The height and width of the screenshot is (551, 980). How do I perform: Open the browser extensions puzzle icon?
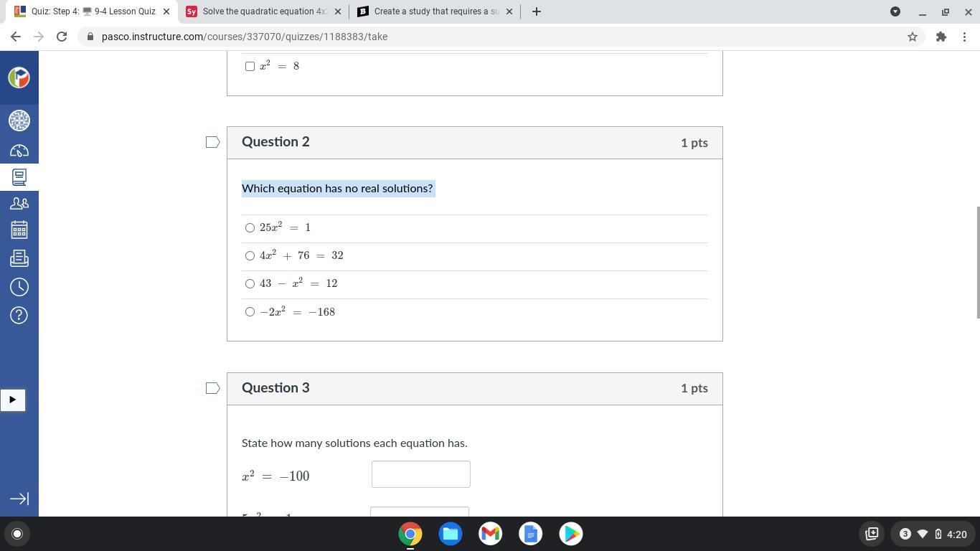941,37
